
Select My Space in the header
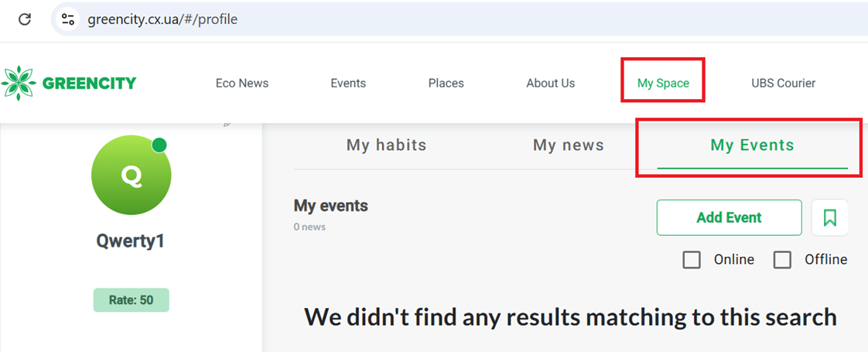663,84
